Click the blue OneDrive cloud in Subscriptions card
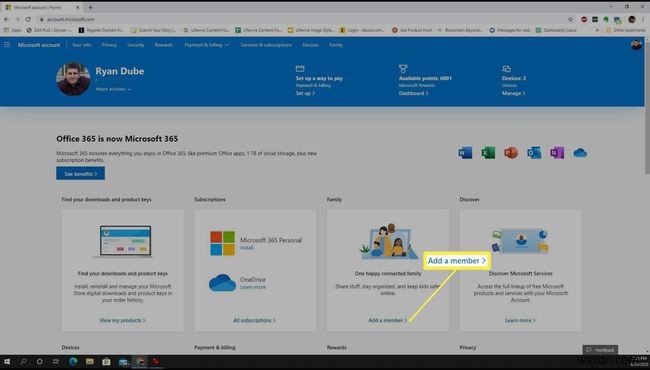The image size is (650, 370). (x=222, y=283)
